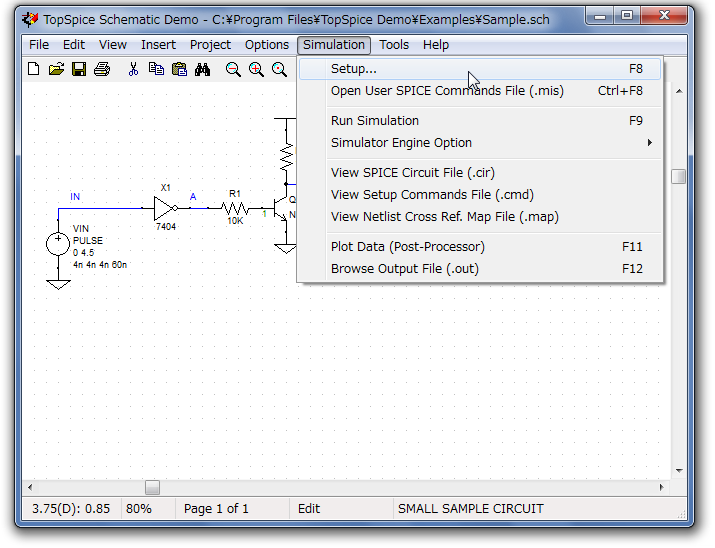Click the Cut scissors icon

(x=133, y=69)
